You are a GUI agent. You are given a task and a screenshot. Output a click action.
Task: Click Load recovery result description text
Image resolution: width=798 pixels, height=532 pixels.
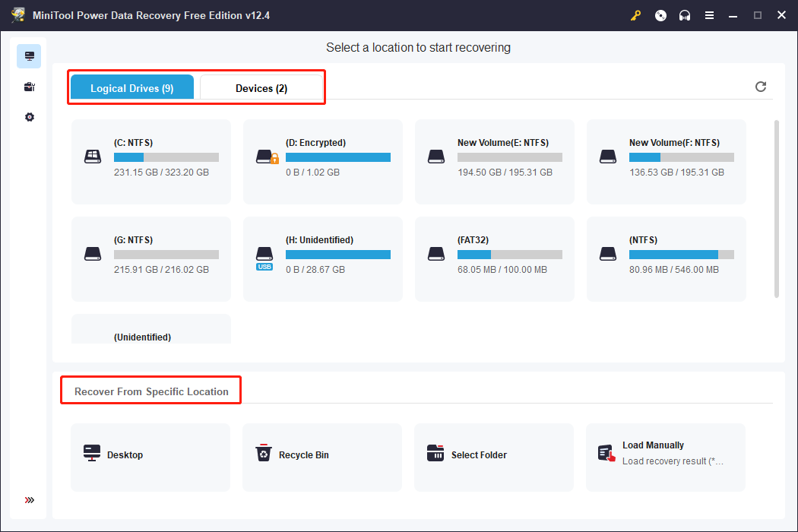click(x=673, y=461)
